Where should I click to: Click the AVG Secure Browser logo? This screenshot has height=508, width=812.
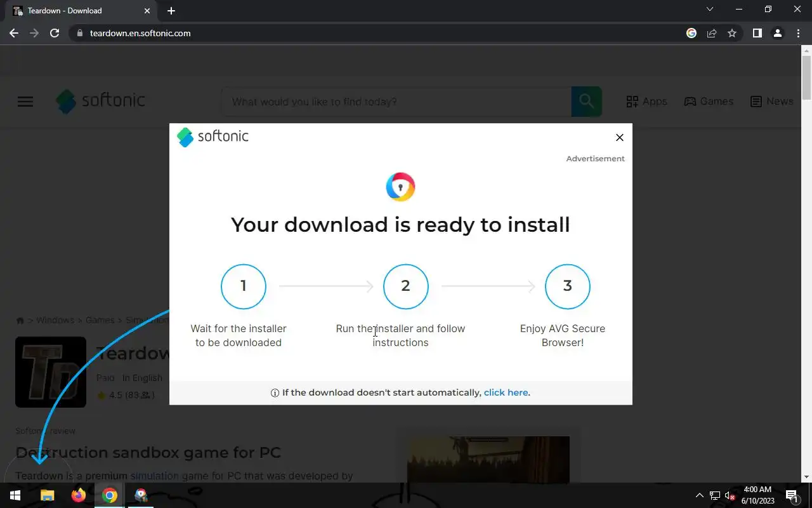click(x=400, y=187)
